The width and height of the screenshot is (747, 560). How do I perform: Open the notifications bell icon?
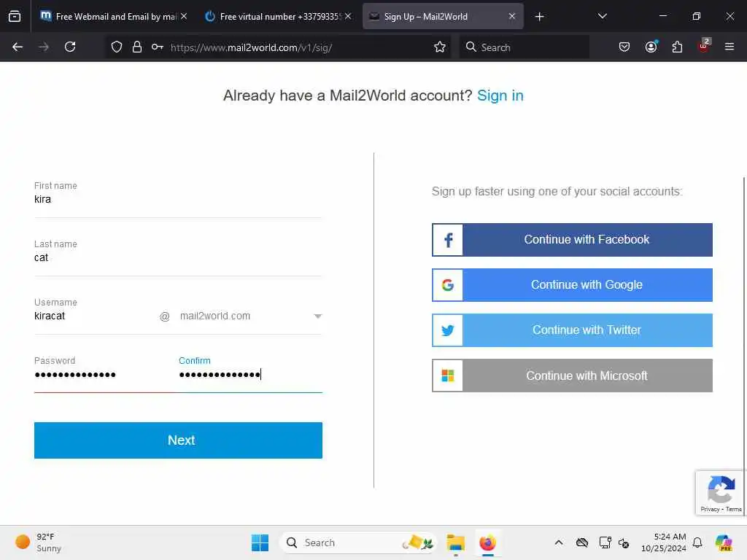point(697,542)
